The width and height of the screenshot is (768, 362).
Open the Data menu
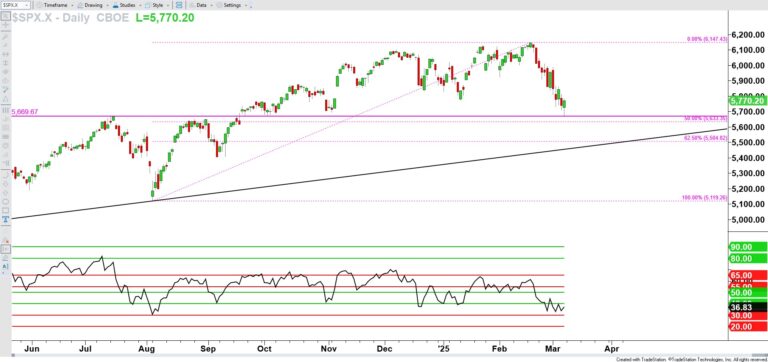click(x=201, y=5)
